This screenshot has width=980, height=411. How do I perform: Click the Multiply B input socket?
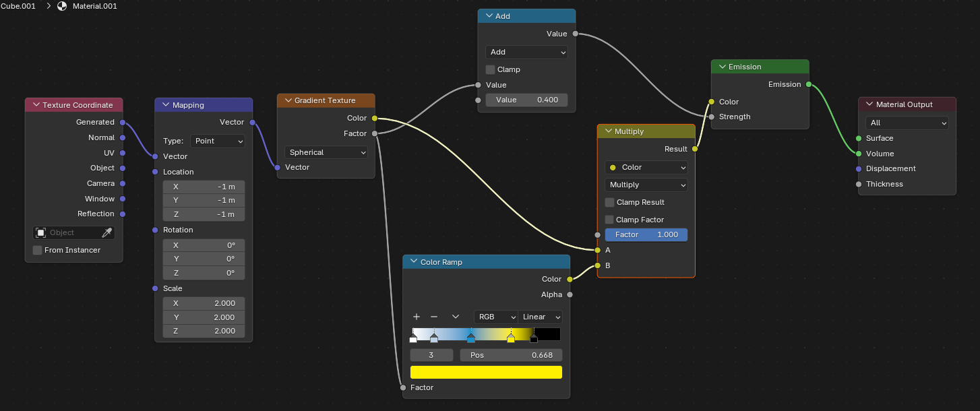(597, 265)
